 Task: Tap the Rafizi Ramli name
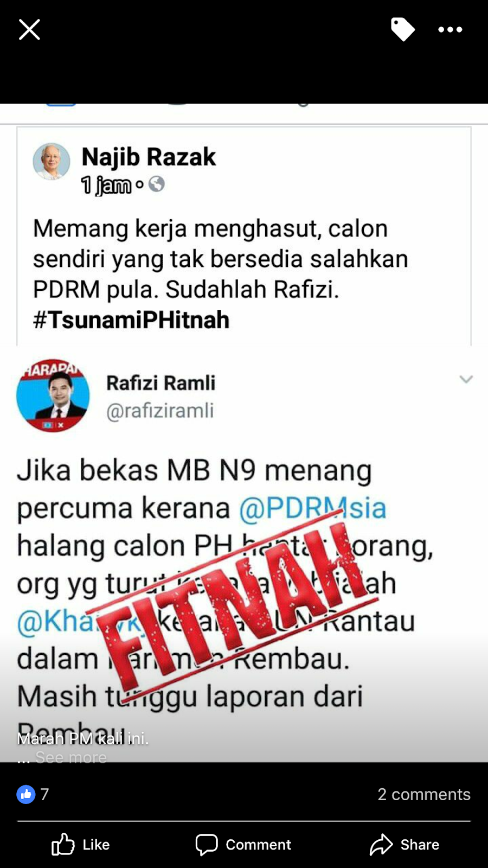(x=160, y=383)
